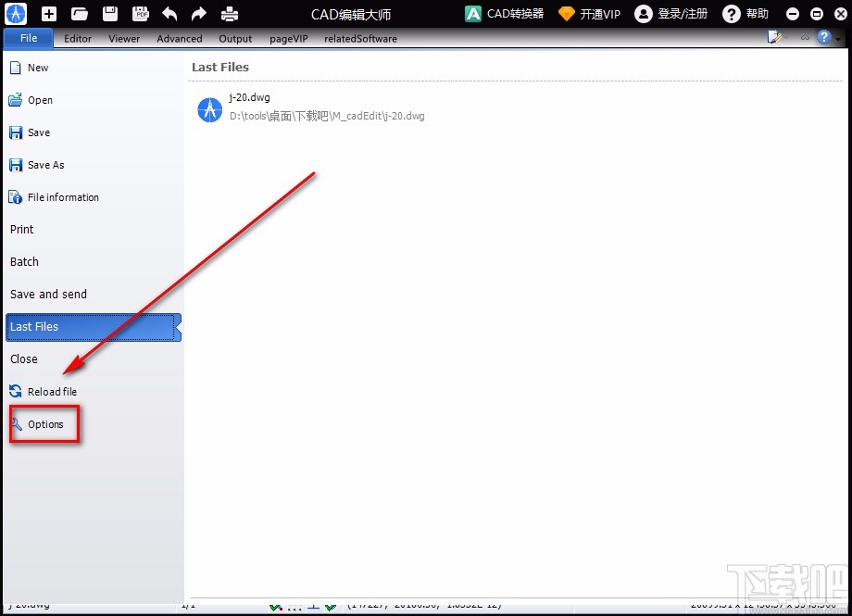Select New in the File menu

[93, 68]
